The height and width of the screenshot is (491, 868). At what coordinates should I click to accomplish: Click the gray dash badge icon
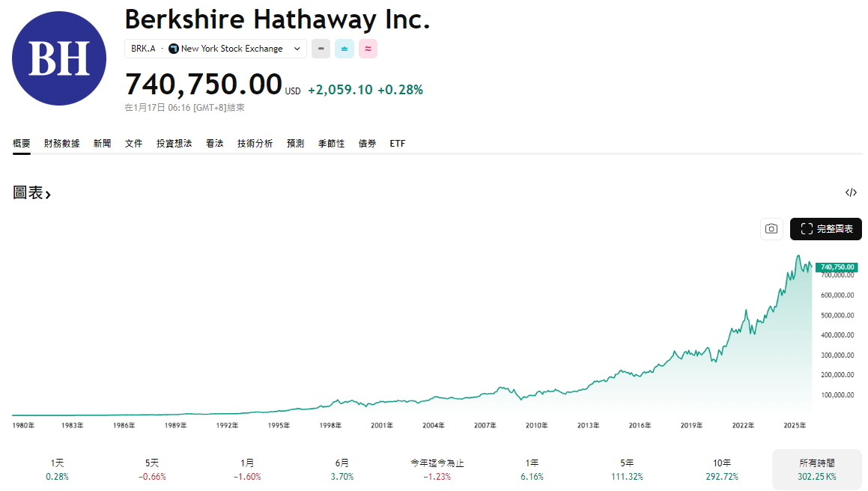pyautogui.click(x=321, y=49)
